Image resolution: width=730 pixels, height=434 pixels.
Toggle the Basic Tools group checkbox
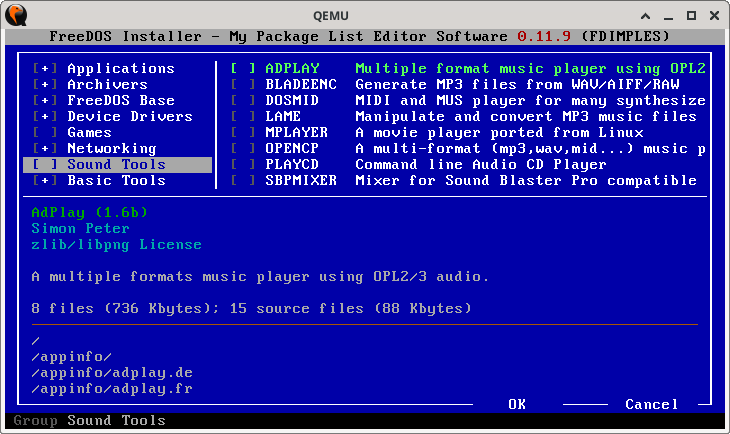(x=45, y=180)
